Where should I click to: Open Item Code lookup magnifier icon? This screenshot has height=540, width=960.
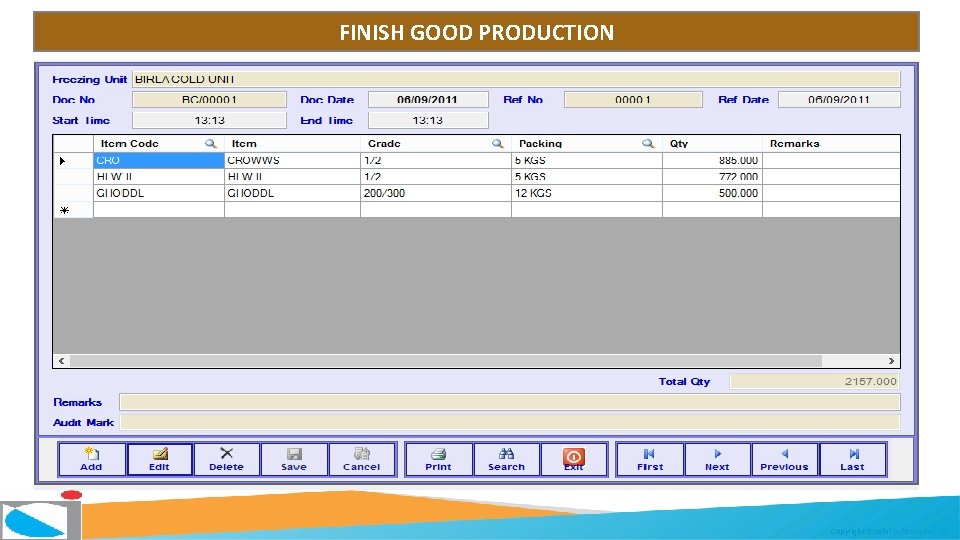click(x=211, y=143)
